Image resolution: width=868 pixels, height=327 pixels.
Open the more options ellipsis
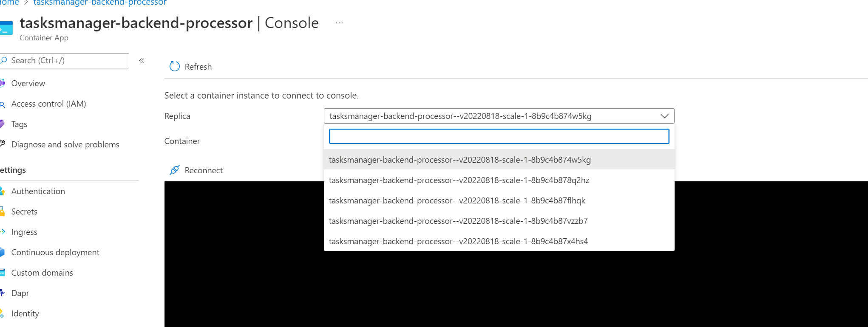point(339,23)
